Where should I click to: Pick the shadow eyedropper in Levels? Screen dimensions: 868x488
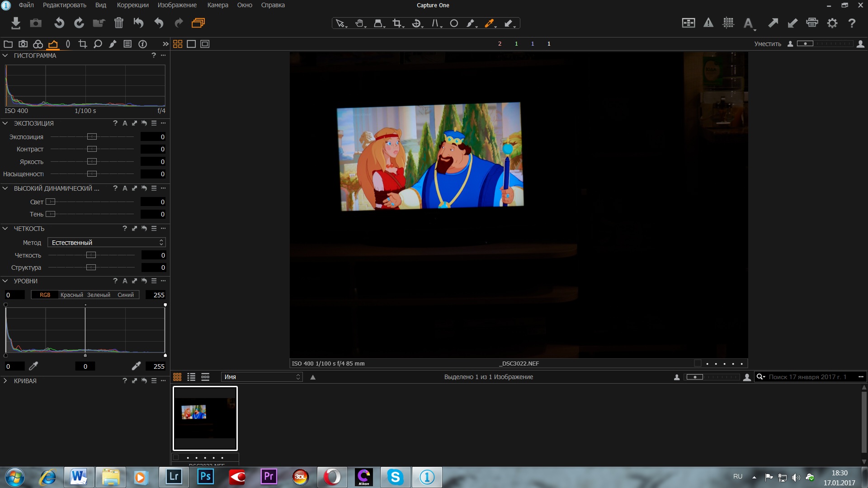(x=33, y=366)
